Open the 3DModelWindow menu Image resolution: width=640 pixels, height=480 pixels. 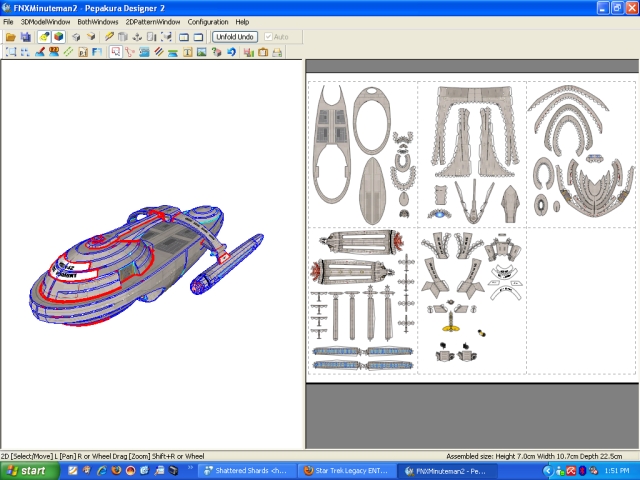pos(45,22)
